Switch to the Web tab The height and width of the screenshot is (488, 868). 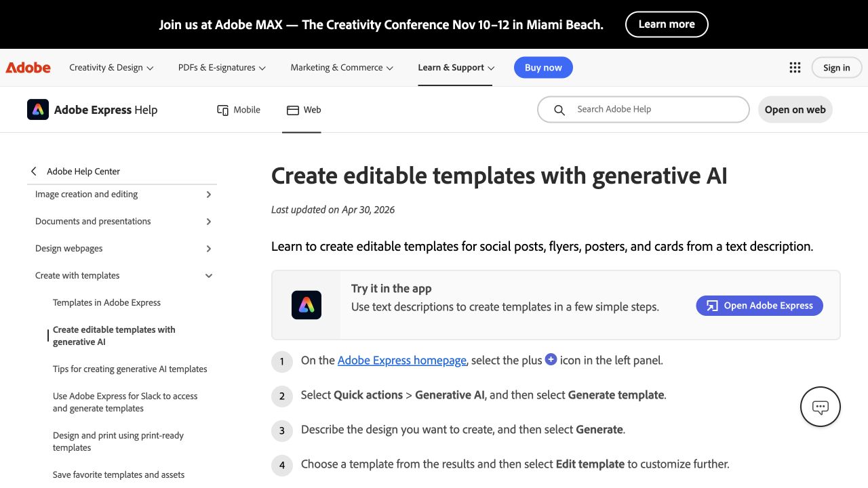[x=304, y=110]
